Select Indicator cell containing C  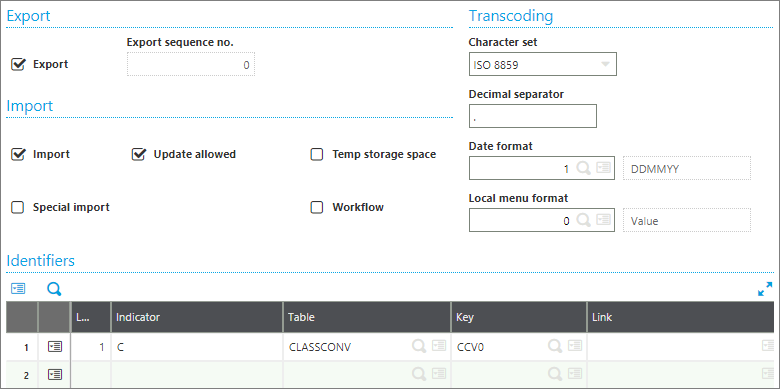pyautogui.click(x=197, y=347)
